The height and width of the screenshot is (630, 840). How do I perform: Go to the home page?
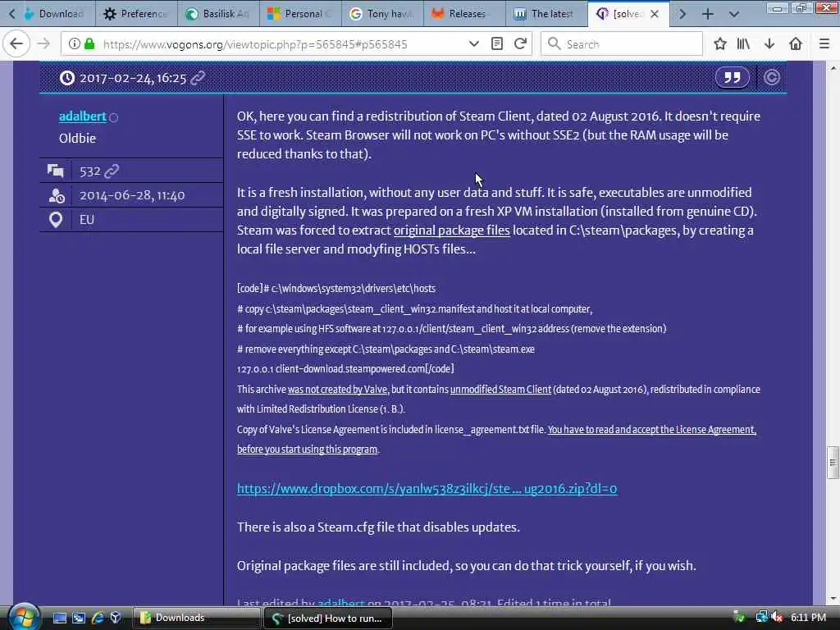[x=796, y=44]
